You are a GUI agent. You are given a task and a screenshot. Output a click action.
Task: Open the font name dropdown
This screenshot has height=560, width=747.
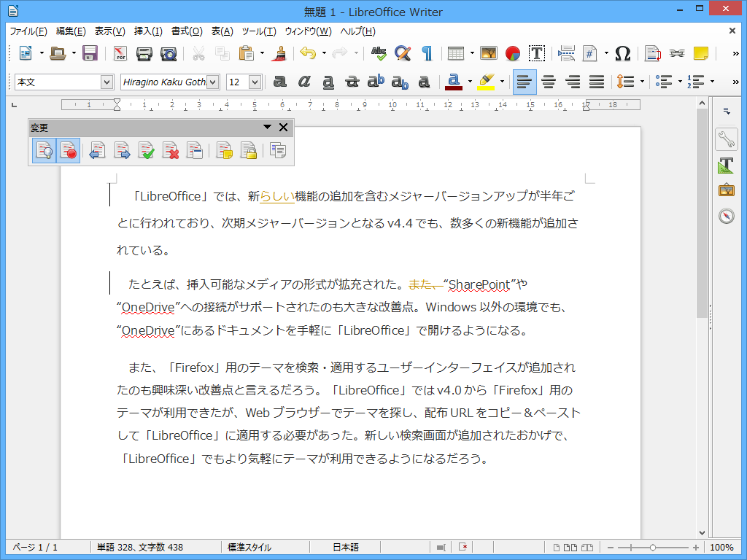[x=213, y=82]
